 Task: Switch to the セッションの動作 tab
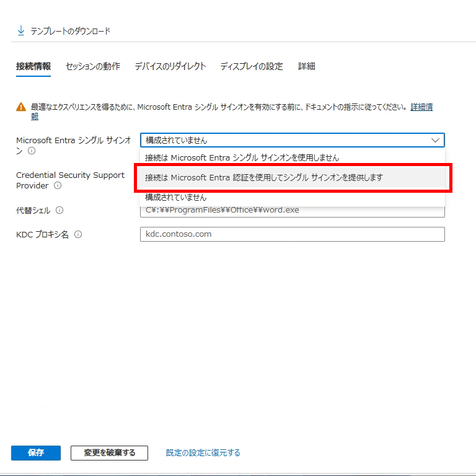coord(93,66)
